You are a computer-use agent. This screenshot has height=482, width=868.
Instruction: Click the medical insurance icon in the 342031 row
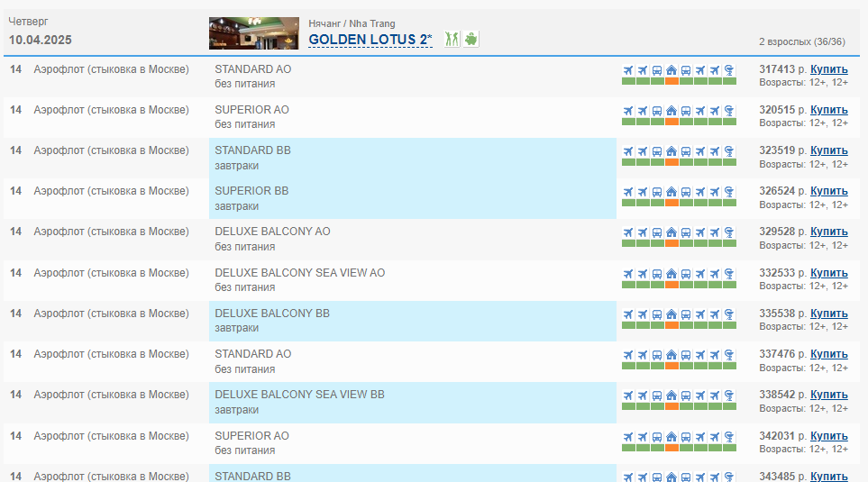(729, 437)
